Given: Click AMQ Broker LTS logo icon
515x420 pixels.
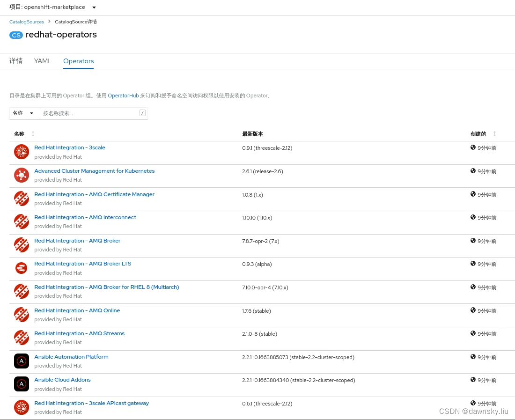Looking at the screenshot, I should pyautogui.click(x=22, y=268).
